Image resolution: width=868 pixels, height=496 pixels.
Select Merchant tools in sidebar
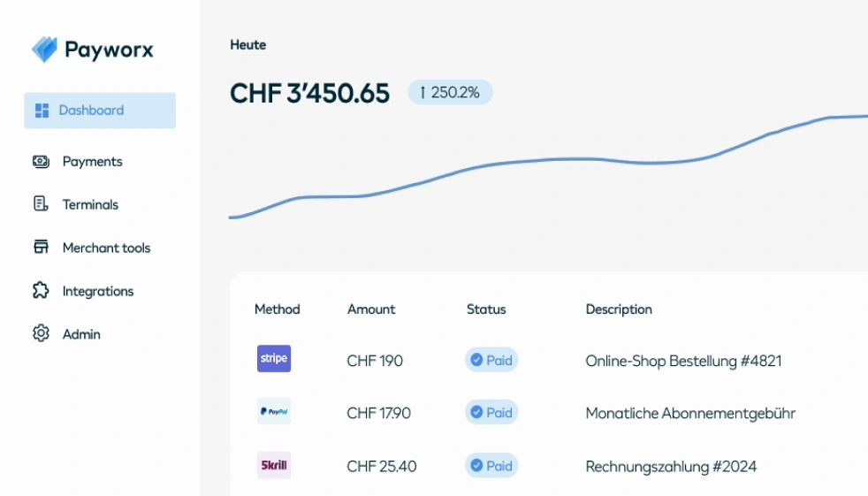106,248
